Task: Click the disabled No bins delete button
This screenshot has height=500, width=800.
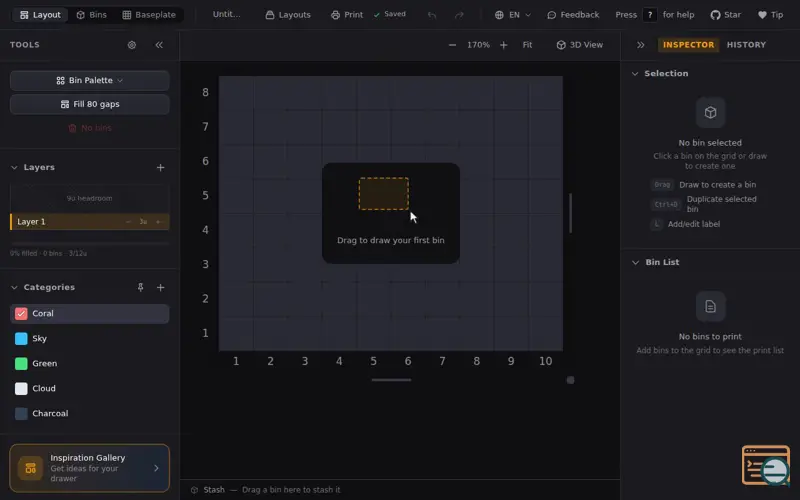Action: 90,128
